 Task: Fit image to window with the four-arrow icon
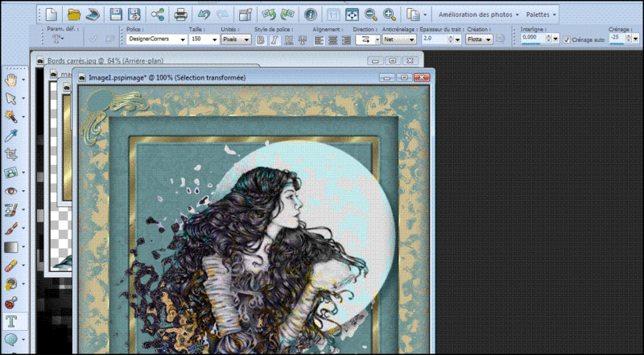352,14
